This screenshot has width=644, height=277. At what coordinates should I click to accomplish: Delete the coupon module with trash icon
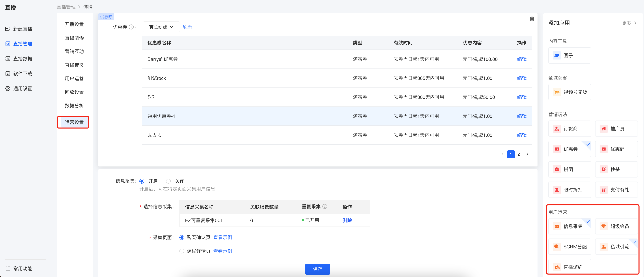point(532,19)
